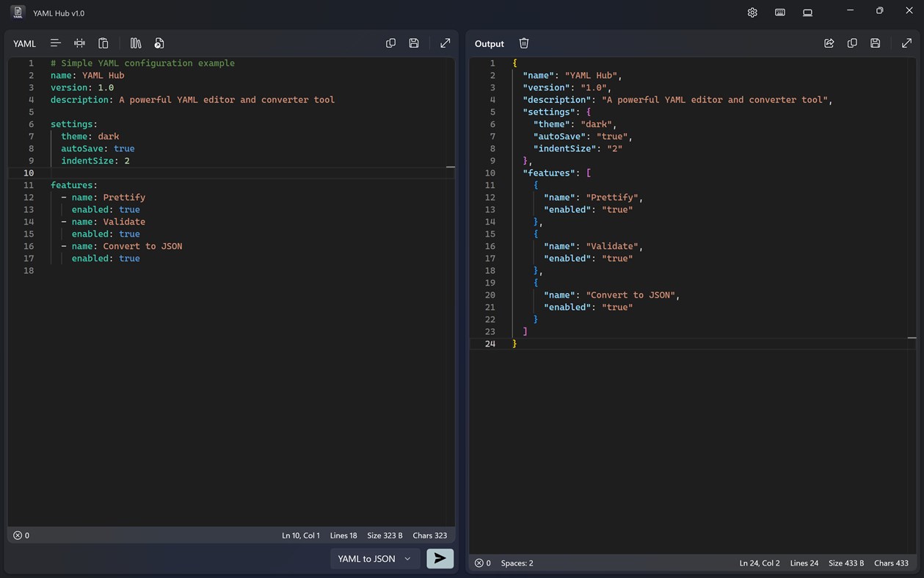Click the error count icon in Output status bar

[479, 563]
